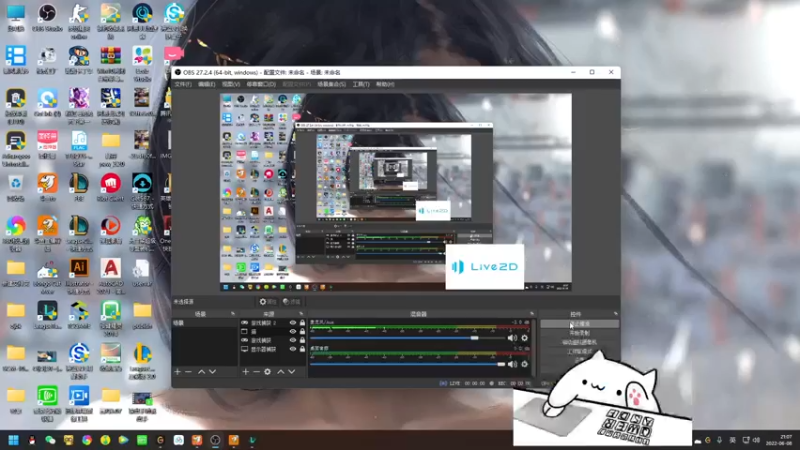Click 工作室模式 studio mode button
This screenshot has width=800, height=450.
pos(580,351)
